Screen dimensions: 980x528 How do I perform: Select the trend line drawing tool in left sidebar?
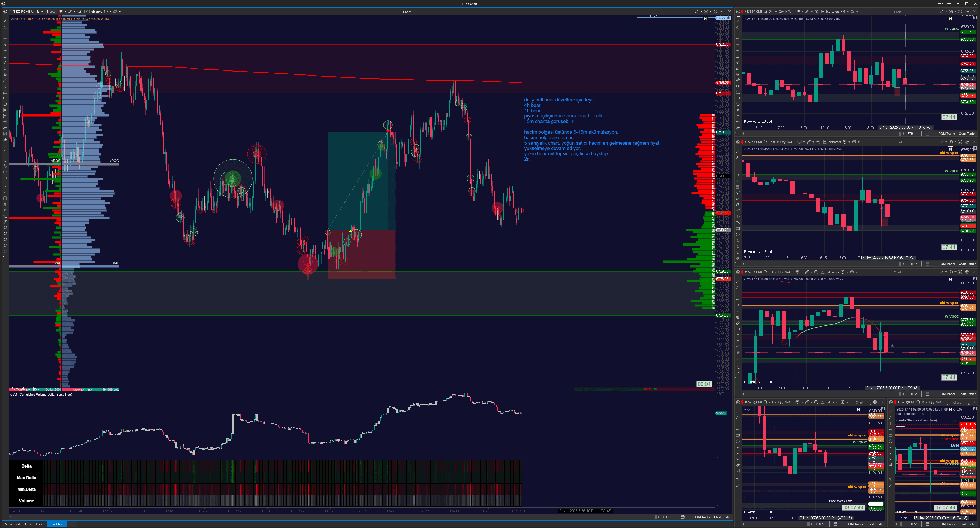5,21
